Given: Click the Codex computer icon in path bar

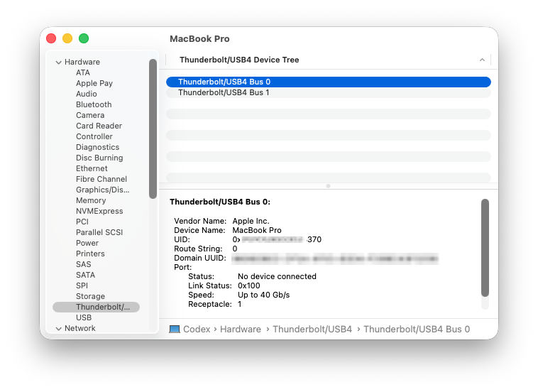Looking at the screenshot, I should 175,329.
